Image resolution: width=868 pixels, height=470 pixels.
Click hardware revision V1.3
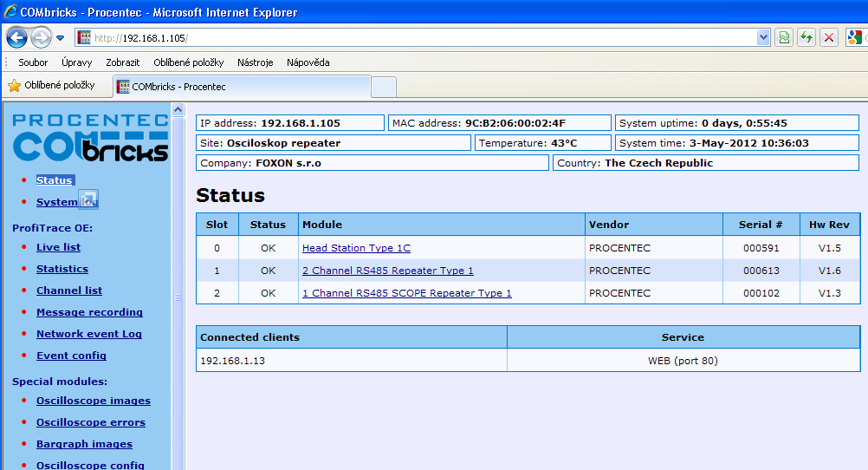tap(829, 292)
